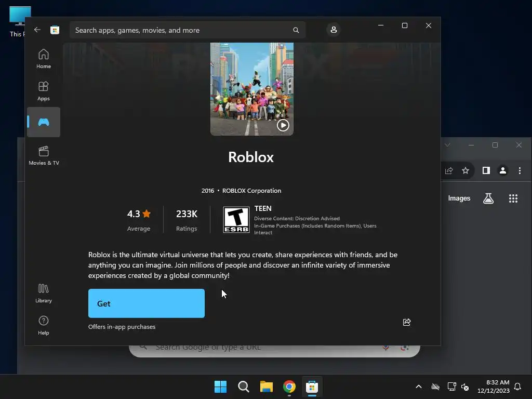Click Chrome's share page icon
The height and width of the screenshot is (399, 532).
click(x=449, y=170)
